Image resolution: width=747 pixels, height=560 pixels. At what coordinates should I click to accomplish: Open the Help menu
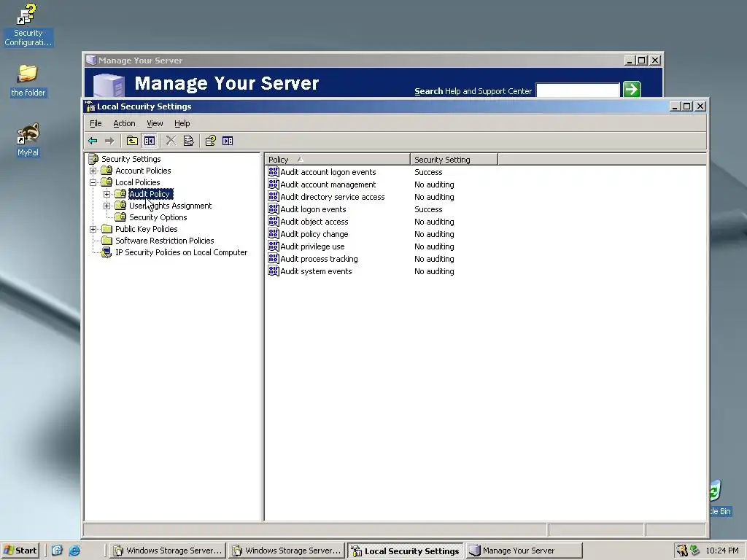click(182, 123)
